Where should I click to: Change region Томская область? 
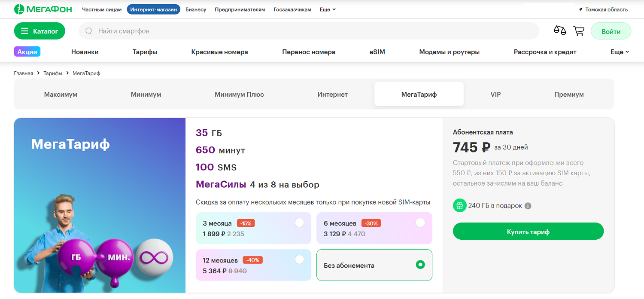[603, 9]
